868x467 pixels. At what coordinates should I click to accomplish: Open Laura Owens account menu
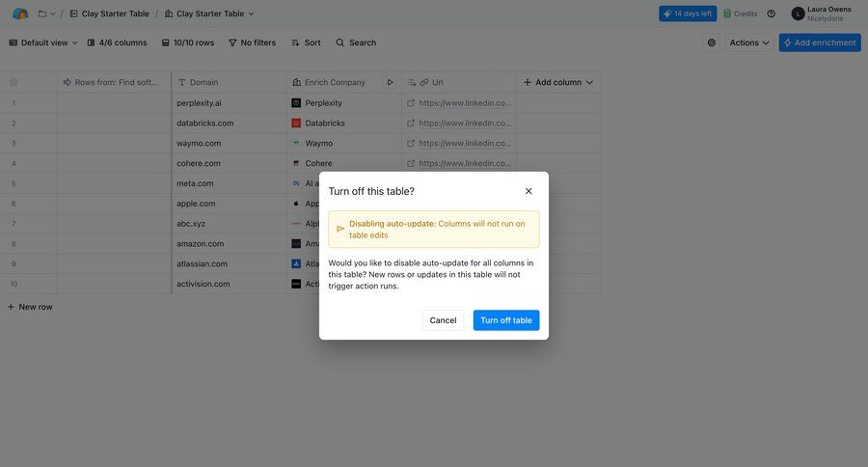[x=822, y=14]
